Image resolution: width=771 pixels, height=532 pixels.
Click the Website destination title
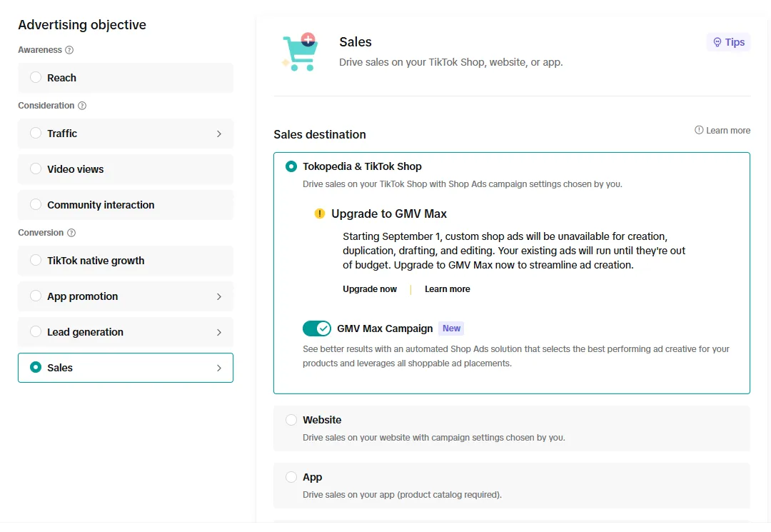322,420
